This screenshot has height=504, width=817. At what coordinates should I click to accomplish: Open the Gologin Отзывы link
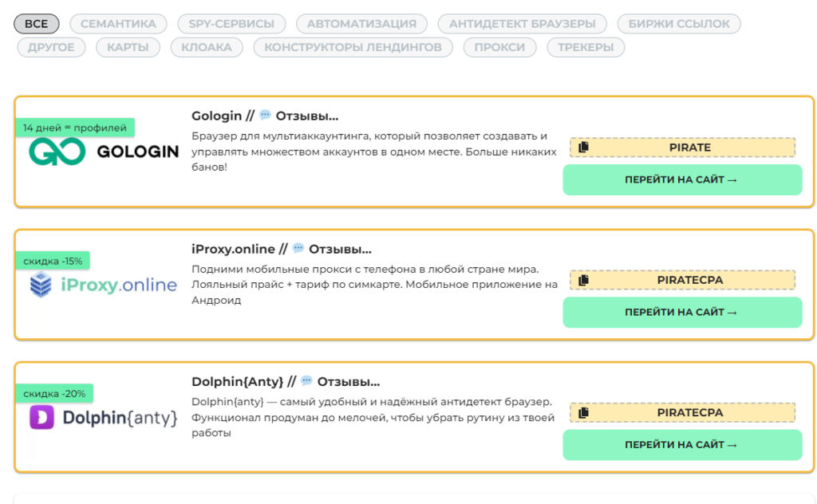tap(307, 116)
